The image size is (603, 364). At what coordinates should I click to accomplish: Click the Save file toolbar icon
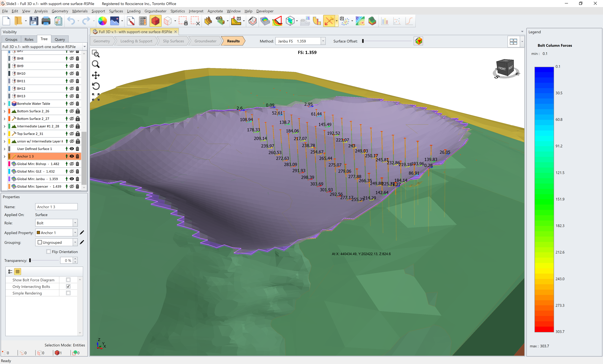(x=34, y=21)
